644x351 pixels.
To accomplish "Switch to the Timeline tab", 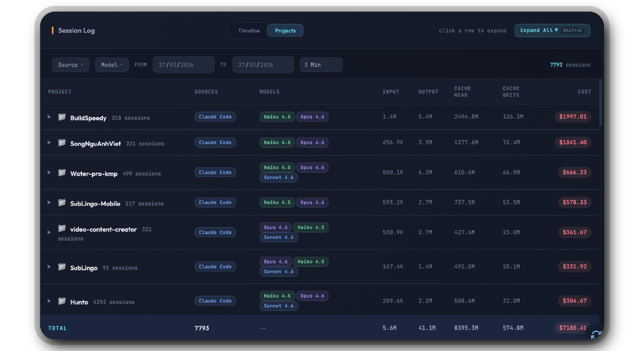I will [249, 31].
